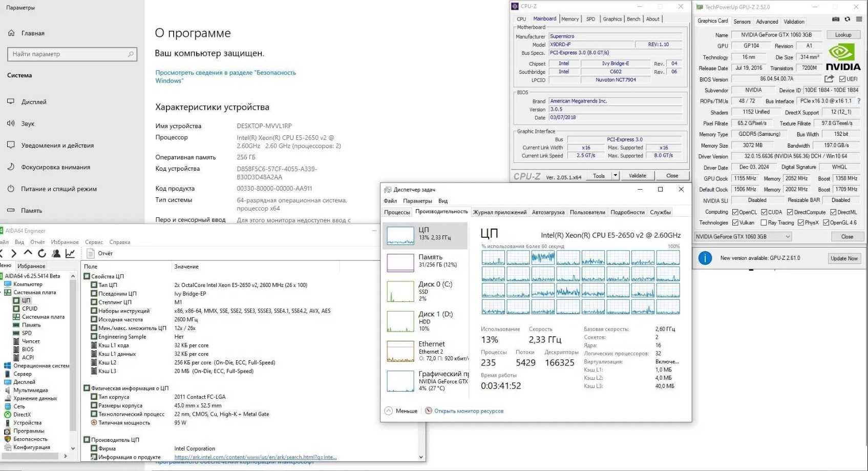The height and width of the screenshot is (471, 868).
Task: Click the Update Now button in GPU-Z
Action: (844, 258)
